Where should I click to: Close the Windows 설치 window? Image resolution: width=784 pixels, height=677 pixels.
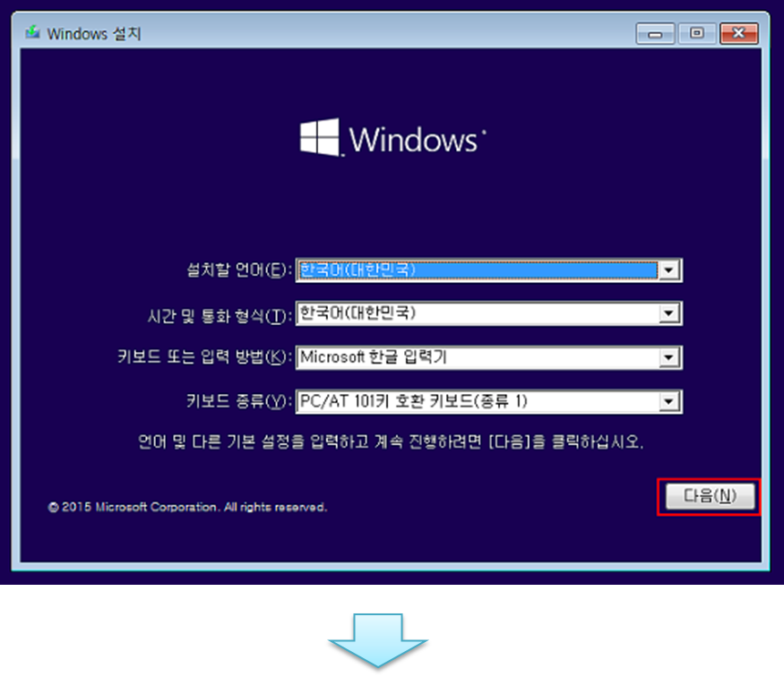739,33
